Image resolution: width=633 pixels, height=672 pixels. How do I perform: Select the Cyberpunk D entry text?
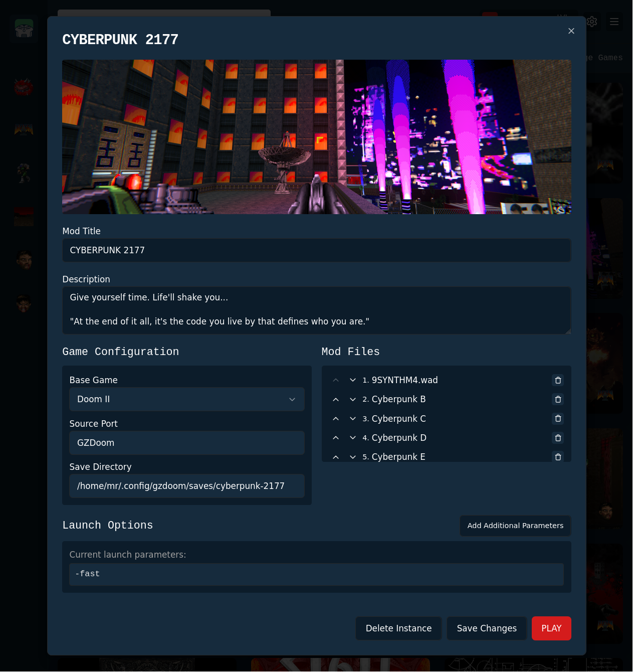[399, 438]
